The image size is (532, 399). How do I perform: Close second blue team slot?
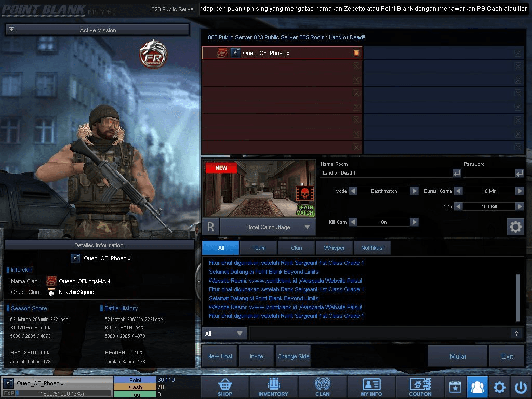coord(518,66)
